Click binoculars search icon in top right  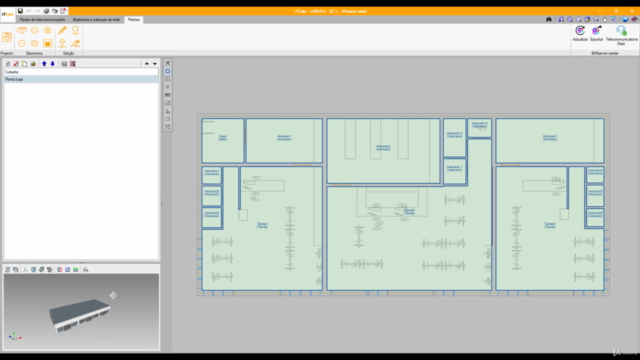point(549,19)
